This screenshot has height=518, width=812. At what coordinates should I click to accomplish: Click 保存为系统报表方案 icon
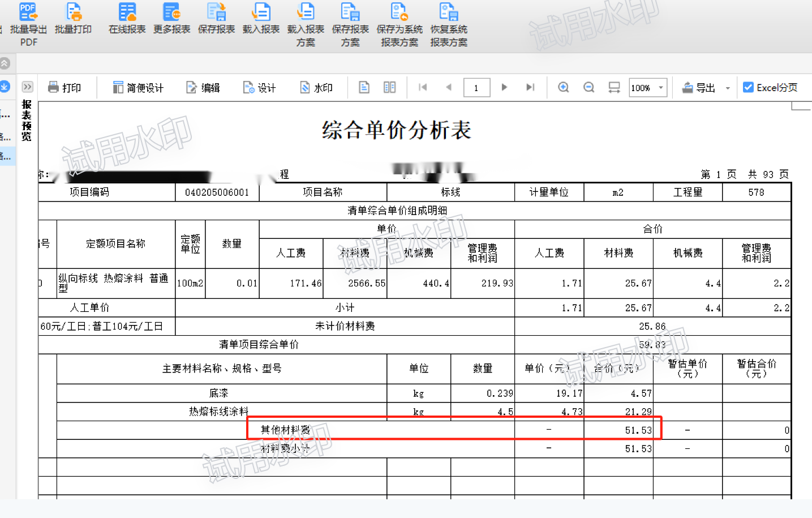click(399, 12)
